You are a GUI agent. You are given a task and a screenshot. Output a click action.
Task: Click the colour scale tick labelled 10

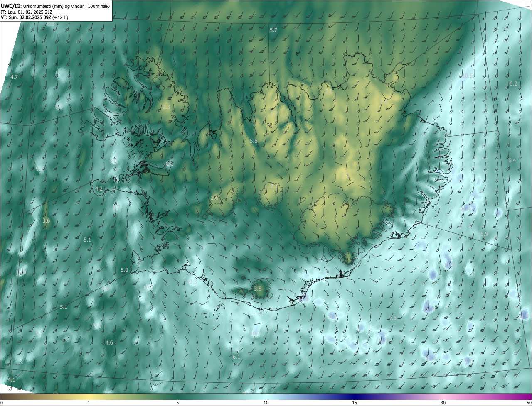pos(266,403)
